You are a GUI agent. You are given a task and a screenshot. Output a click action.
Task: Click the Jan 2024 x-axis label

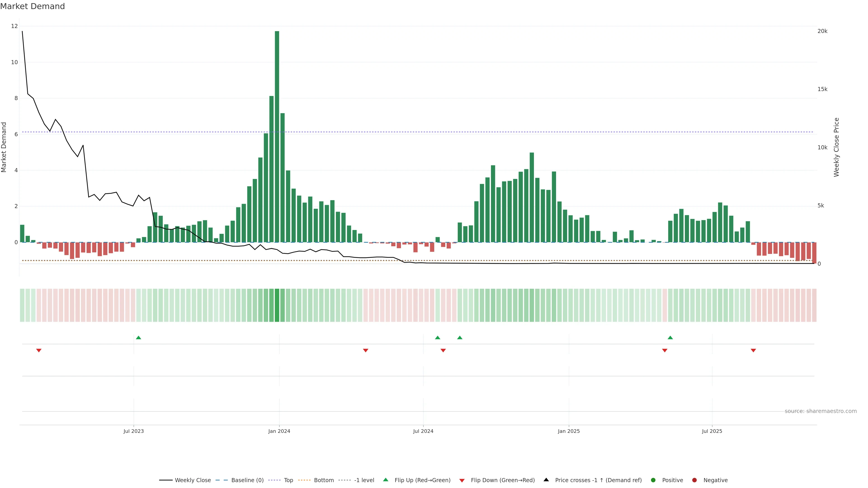279,431
